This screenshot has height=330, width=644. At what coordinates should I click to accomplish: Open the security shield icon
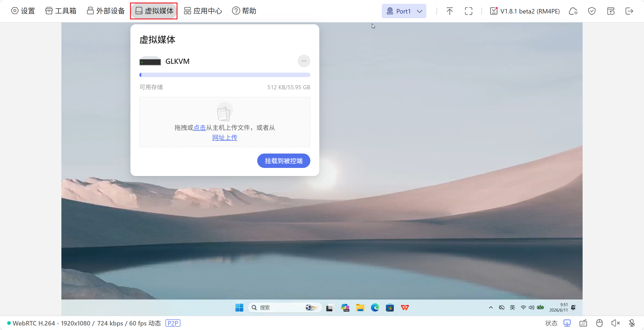point(592,11)
